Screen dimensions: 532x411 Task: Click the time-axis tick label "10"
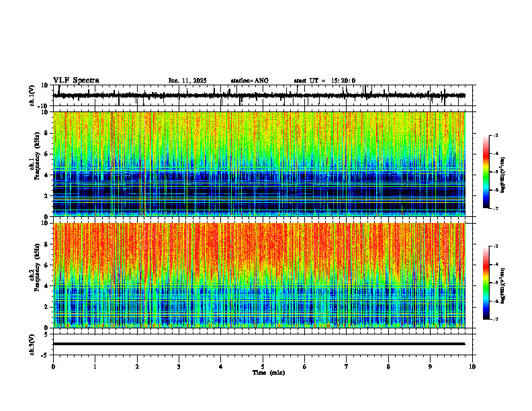[x=472, y=367]
